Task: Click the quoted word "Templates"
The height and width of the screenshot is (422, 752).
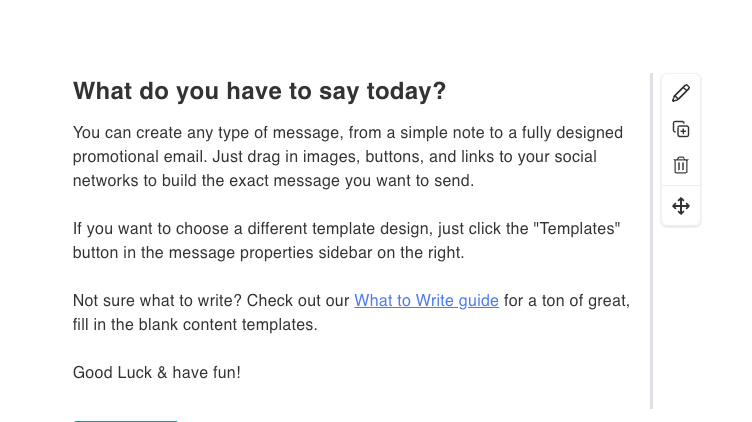Action: click(577, 229)
